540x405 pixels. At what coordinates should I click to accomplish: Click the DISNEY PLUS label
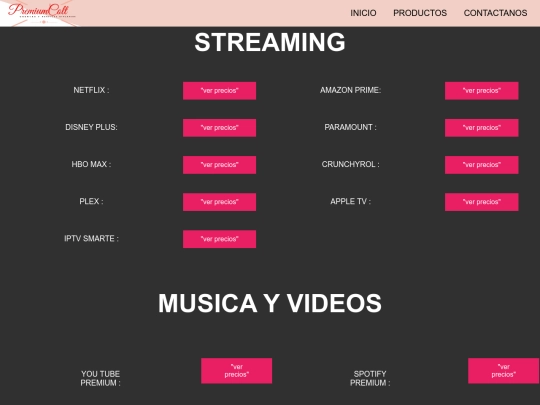[x=91, y=127]
